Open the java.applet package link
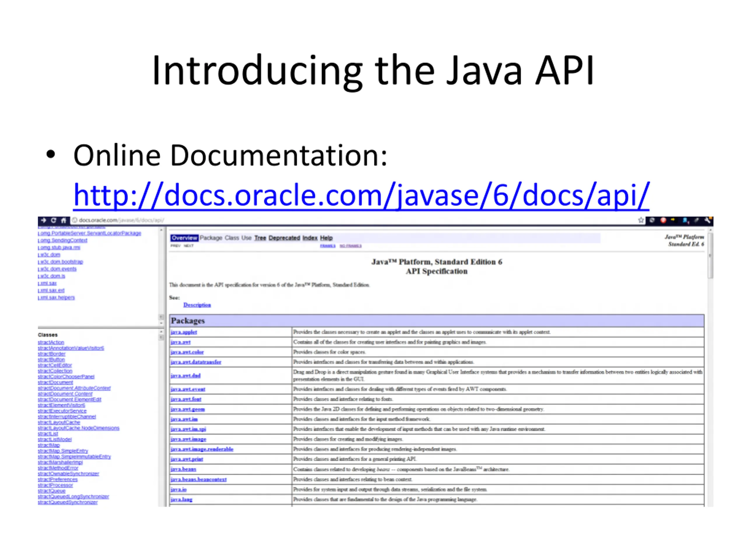This screenshot has height=560, width=747. point(184,332)
